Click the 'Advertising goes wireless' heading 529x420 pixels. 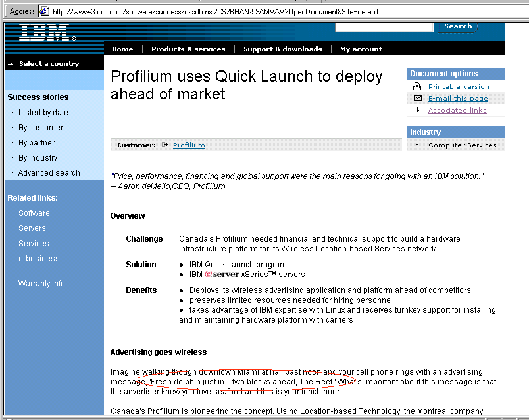[x=159, y=352]
